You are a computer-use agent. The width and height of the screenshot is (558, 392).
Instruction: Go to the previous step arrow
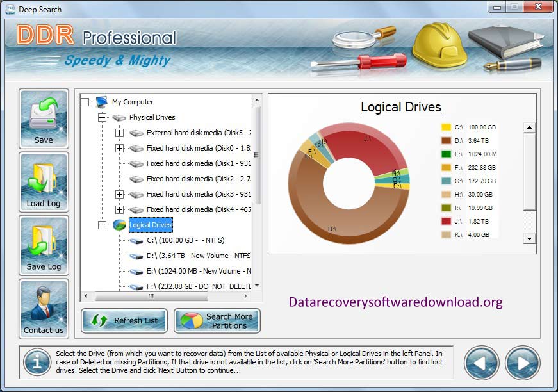point(482,363)
